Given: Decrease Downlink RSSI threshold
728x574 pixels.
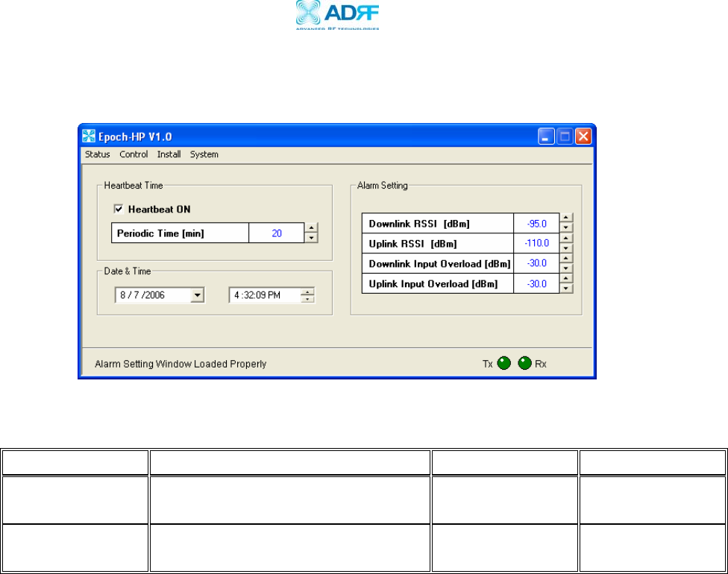Looking at the screenshot, I should pos(566,227).
